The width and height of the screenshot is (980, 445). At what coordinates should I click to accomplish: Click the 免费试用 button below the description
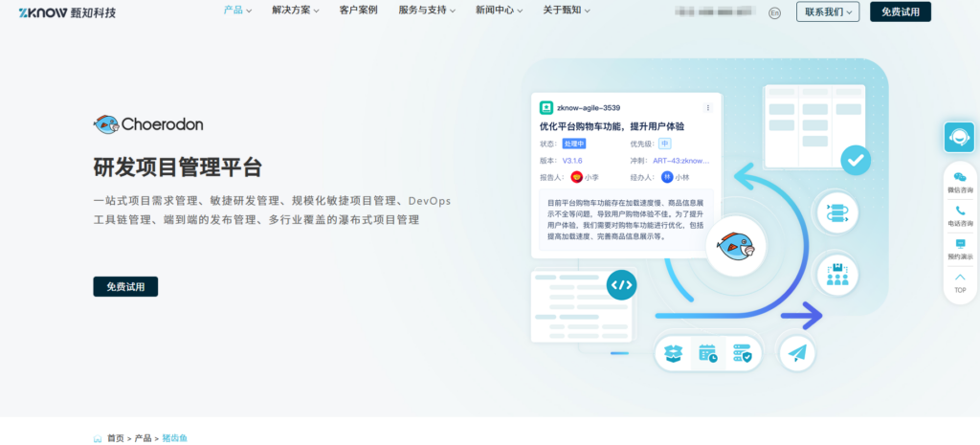click(x=125, y=286)
